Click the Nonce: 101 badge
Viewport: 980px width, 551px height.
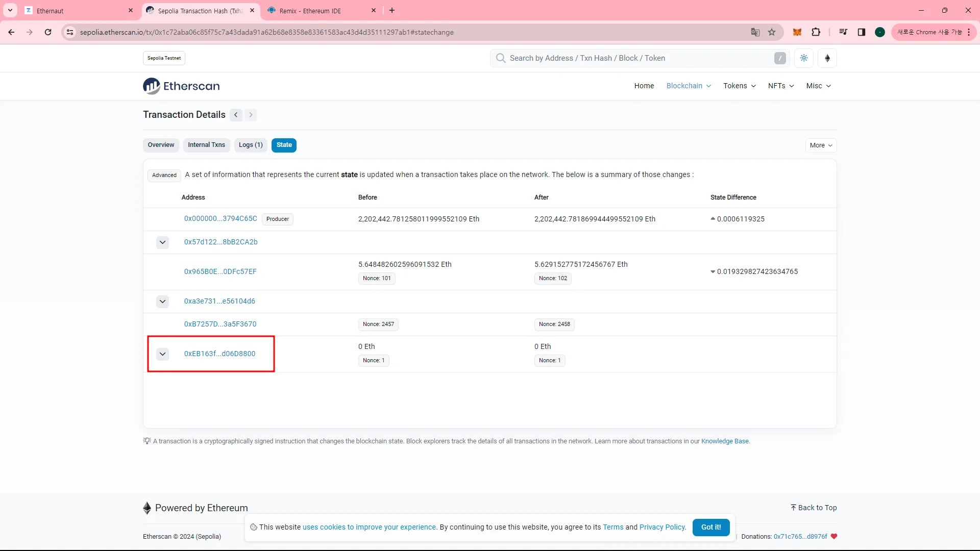[x=377, y=279]
